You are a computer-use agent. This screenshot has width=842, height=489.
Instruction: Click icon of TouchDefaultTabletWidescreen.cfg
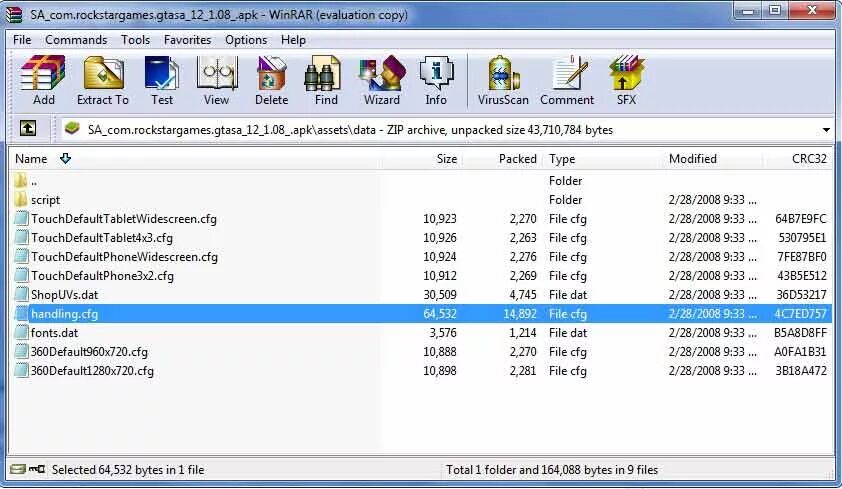[21, 218]
